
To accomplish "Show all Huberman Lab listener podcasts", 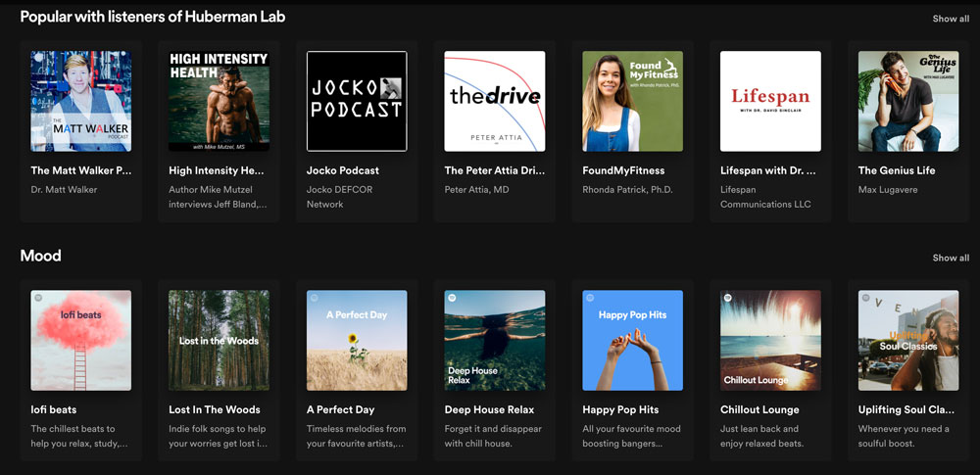I will (x=951, y=19).
